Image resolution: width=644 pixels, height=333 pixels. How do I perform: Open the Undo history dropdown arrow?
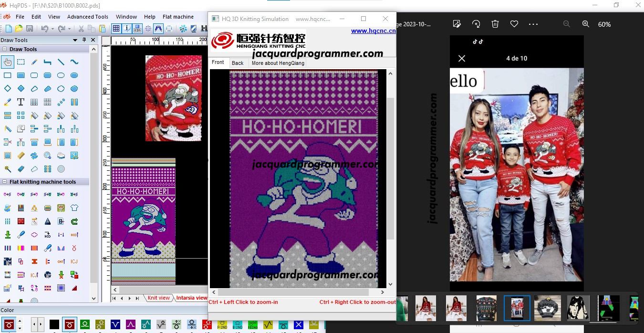tap(52, 29)
